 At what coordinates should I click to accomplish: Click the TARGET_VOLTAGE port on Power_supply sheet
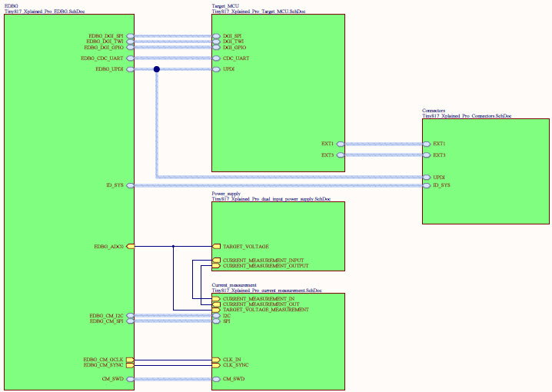pos(217,246)
